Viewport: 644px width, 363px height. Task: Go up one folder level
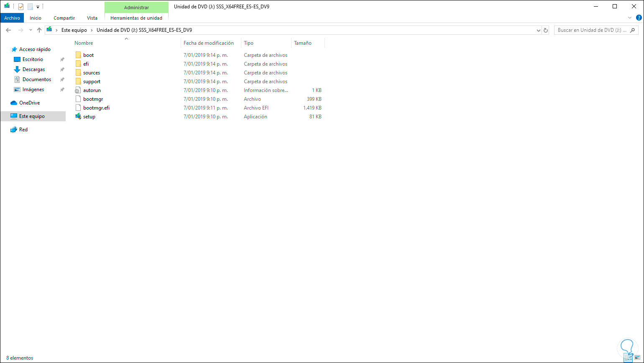39,30
